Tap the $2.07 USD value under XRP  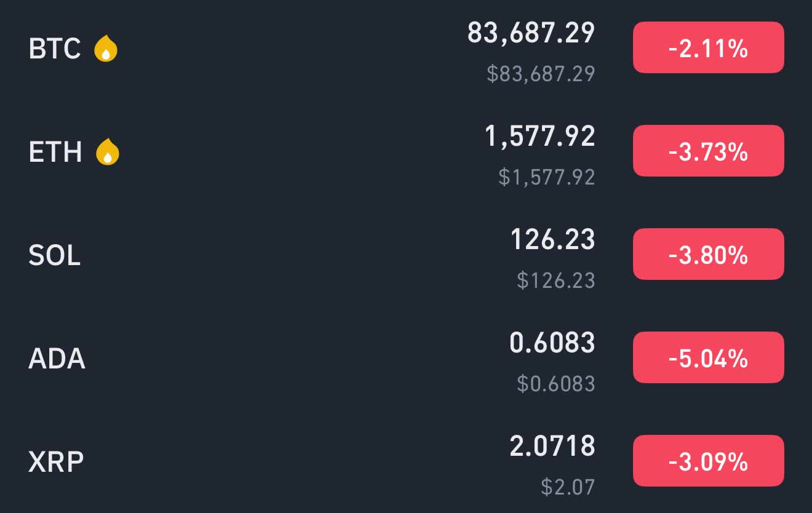point(568,487)
